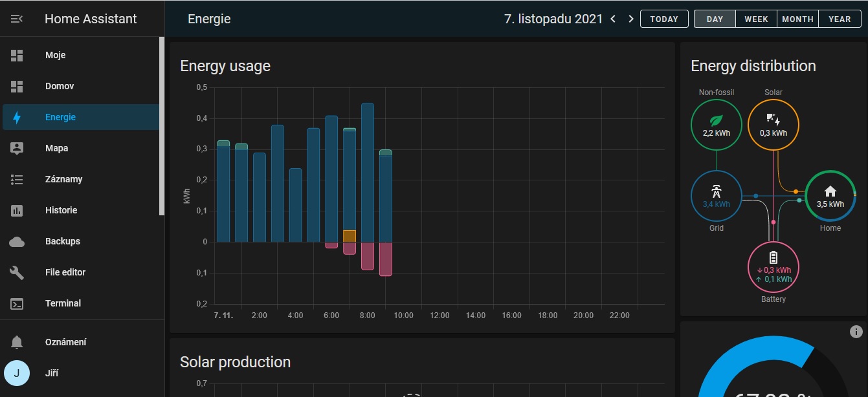The width and height of the screenshot is (868, 397).
Task: Switch the period to MONTH
Action: click(x=797, y=19)
